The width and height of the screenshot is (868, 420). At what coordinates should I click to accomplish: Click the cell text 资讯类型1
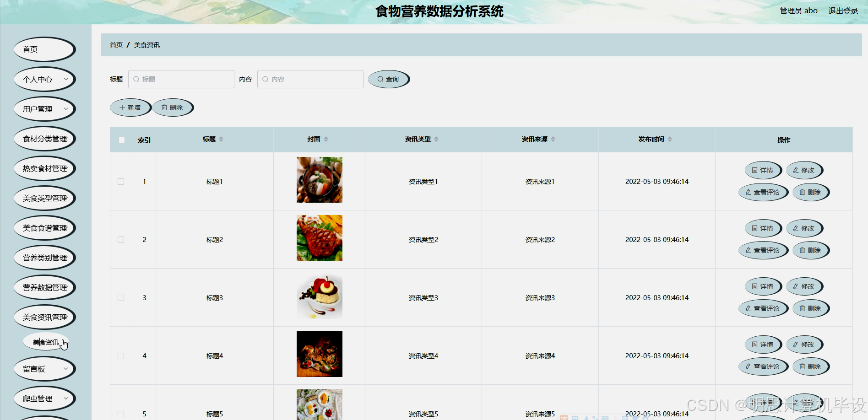tap(423, 182)
